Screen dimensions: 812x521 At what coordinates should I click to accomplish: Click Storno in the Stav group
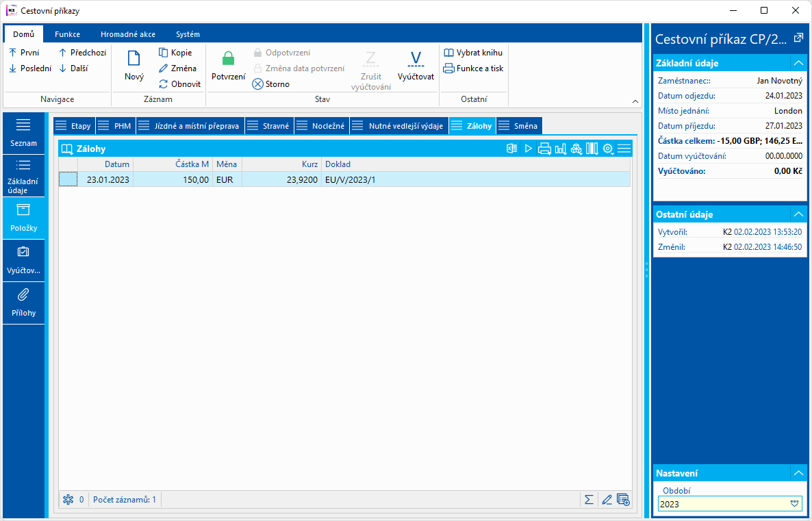pyautogui.click(x=271, y=84)
